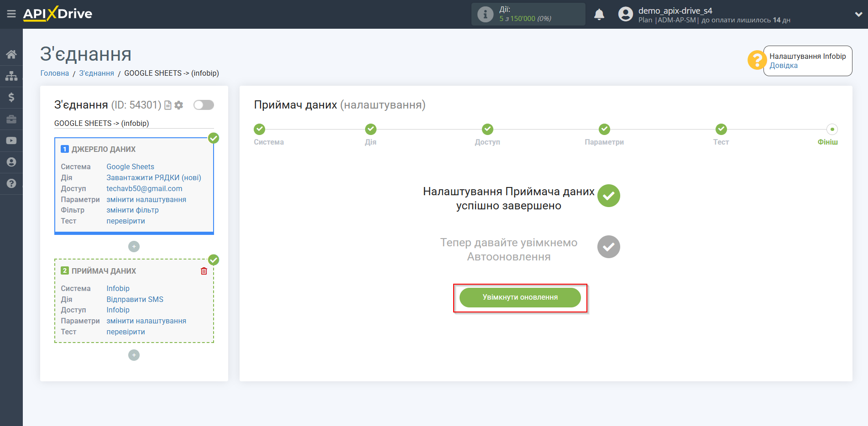Click the data receiver completed check badge
The image size is (868, 426).
coord(214,260)
